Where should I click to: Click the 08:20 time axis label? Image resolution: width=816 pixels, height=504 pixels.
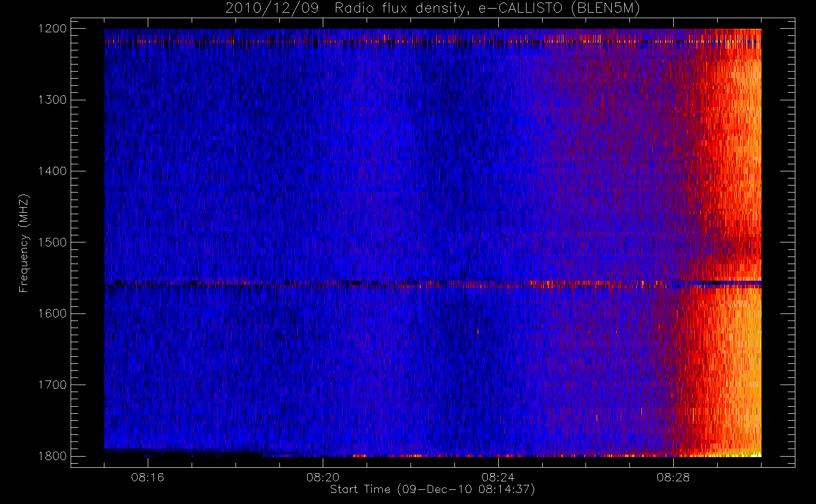(x=323, y=477)
